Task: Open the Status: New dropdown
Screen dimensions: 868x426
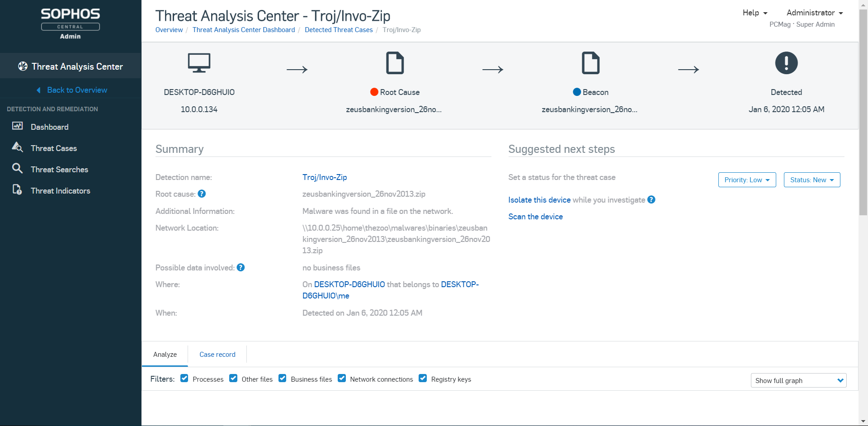Action: point(812,180)
